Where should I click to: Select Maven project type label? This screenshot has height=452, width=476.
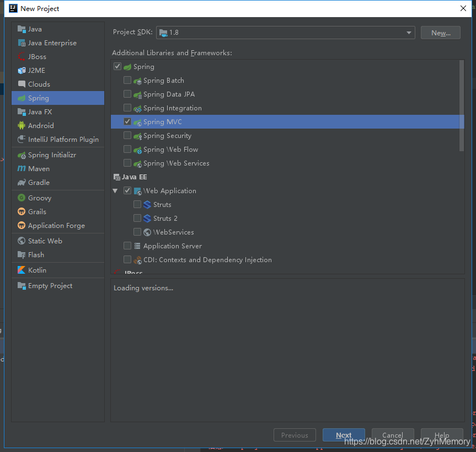(39, 169)
